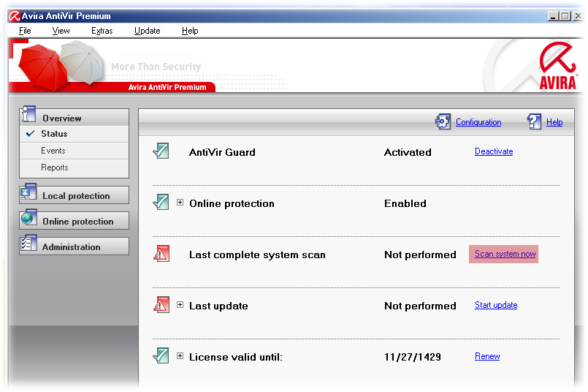This screenshot has height=392, width=588.
Task: Click the license date 11/27/1429
Action: (x=413, y=357)
